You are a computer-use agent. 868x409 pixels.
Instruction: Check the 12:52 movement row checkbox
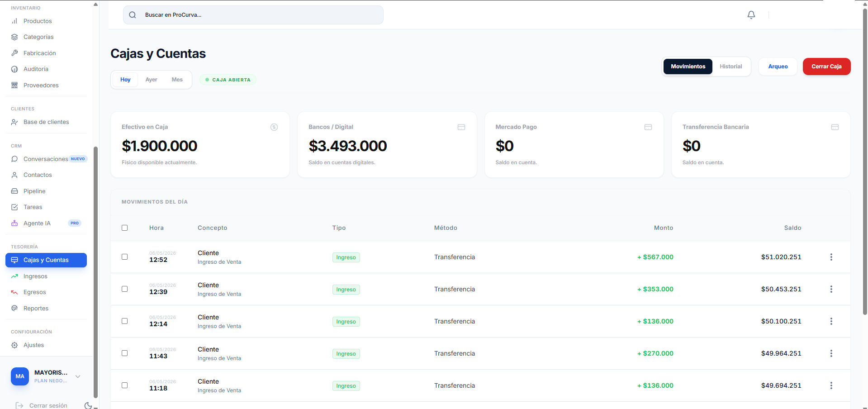(125, 257)
